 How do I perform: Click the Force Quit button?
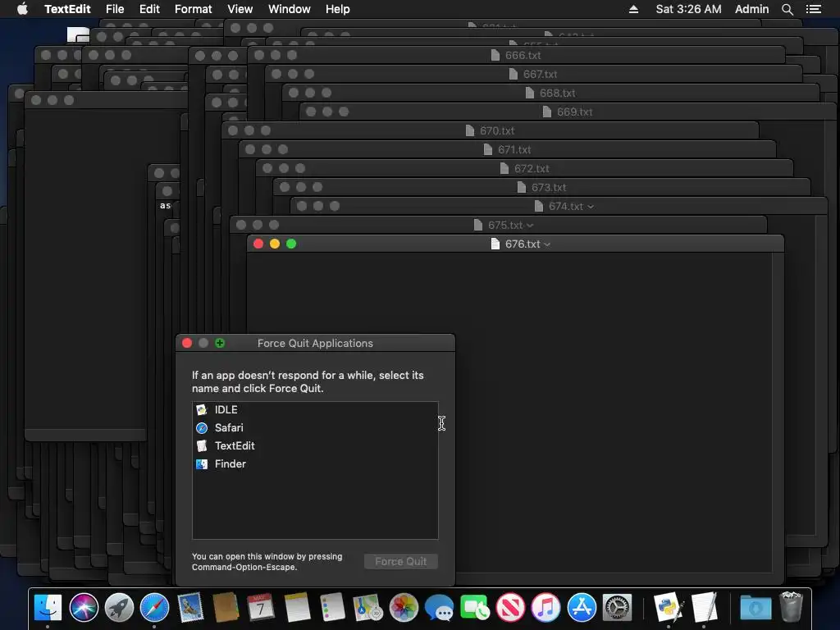[x=400, y=561]
